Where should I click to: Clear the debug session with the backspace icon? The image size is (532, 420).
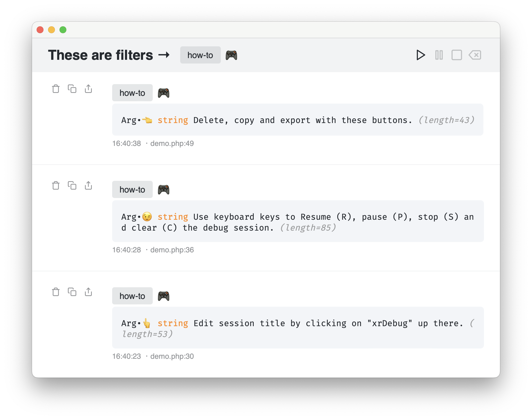point(475,55)
